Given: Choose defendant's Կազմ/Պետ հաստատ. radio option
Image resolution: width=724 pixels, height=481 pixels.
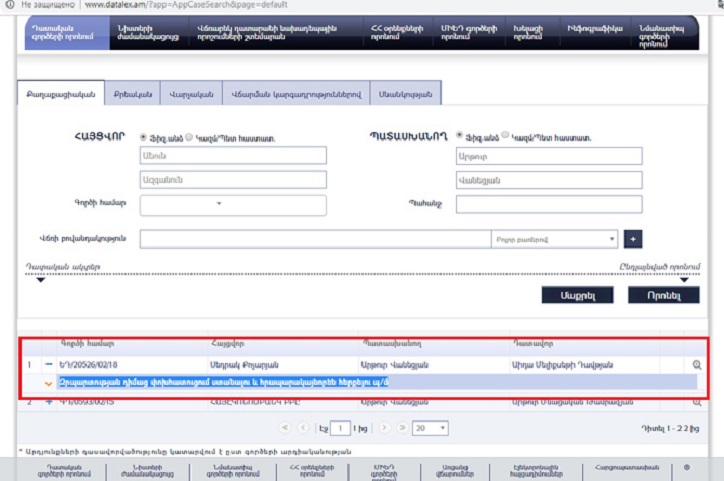Looking at the screenshot, I should (505, 136).
